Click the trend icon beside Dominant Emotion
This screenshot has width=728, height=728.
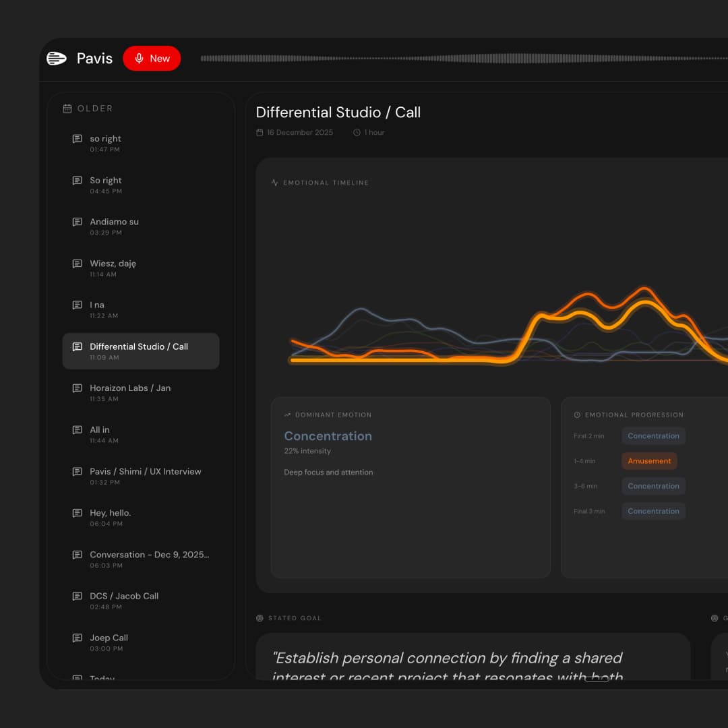pyautogui.click(x=287, y=415)
